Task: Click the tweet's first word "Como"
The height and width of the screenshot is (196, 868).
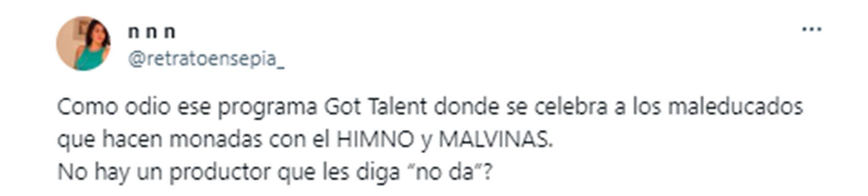Action: pos(88,107)
